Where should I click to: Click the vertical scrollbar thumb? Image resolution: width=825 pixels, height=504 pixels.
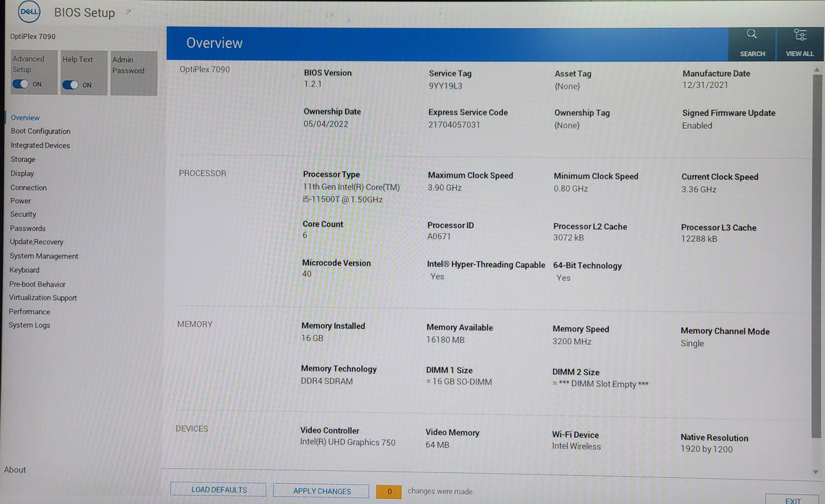click(816, 256)
